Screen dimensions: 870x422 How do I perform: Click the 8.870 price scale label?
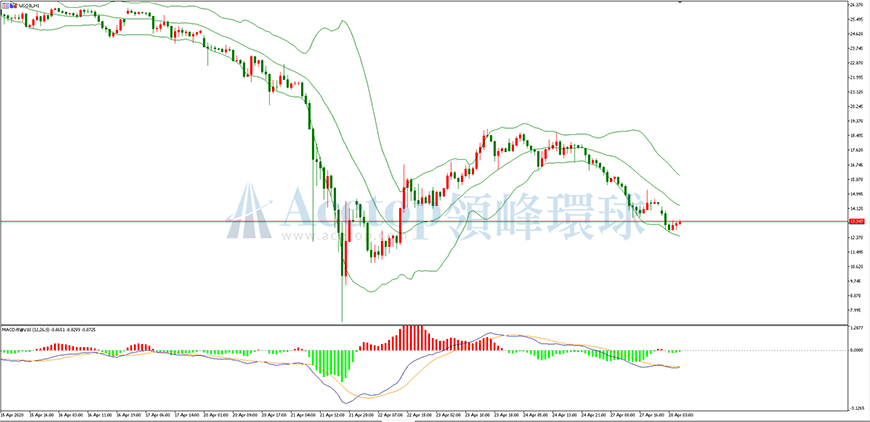[855, 296]
